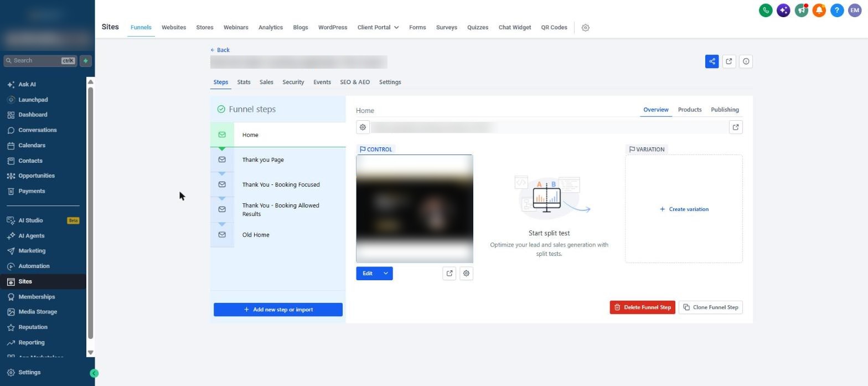
Task: Switch to the Products tab
Action: click(690, 110)
